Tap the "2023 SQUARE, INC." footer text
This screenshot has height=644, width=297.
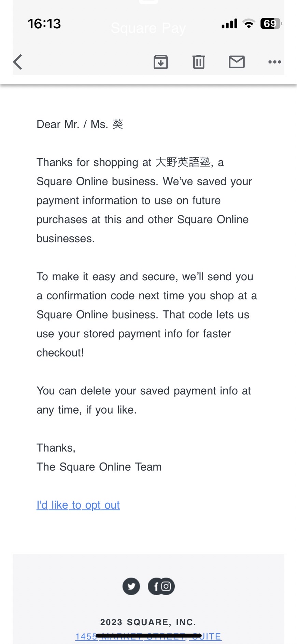pyautogui.click(x=148, y=622)
